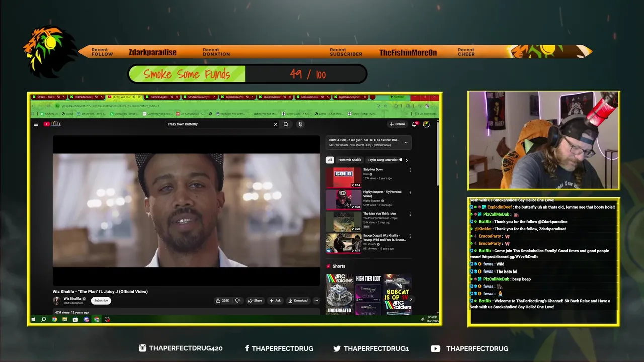Screen dimensions: 644x362
Task: Clear the search box with X icon
Action: point(275,124)
